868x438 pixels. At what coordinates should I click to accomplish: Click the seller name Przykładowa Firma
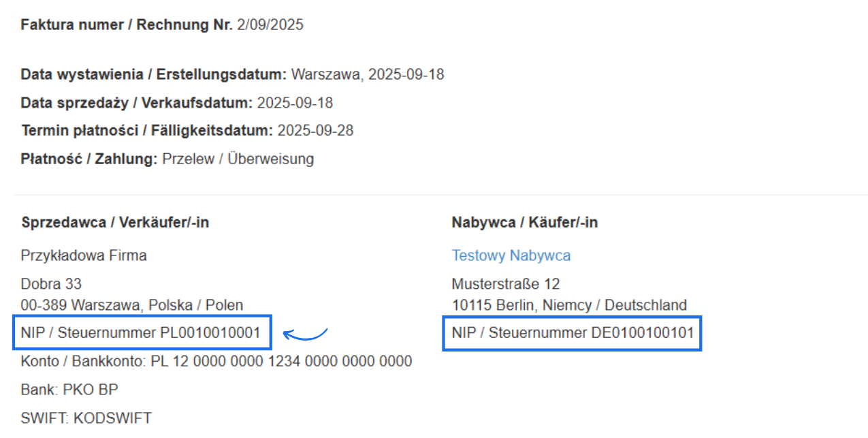pyautogui.click(x=84, y=255)
